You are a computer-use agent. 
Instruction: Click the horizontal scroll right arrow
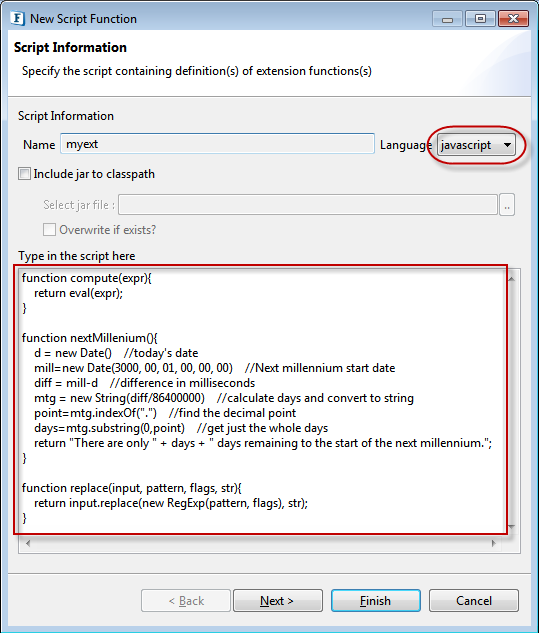(493, 543)
